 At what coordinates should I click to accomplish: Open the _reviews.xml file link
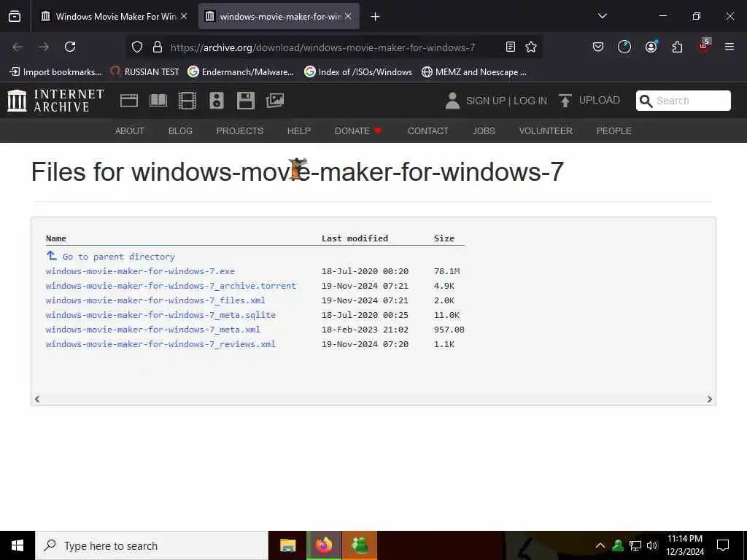point(160,344)
